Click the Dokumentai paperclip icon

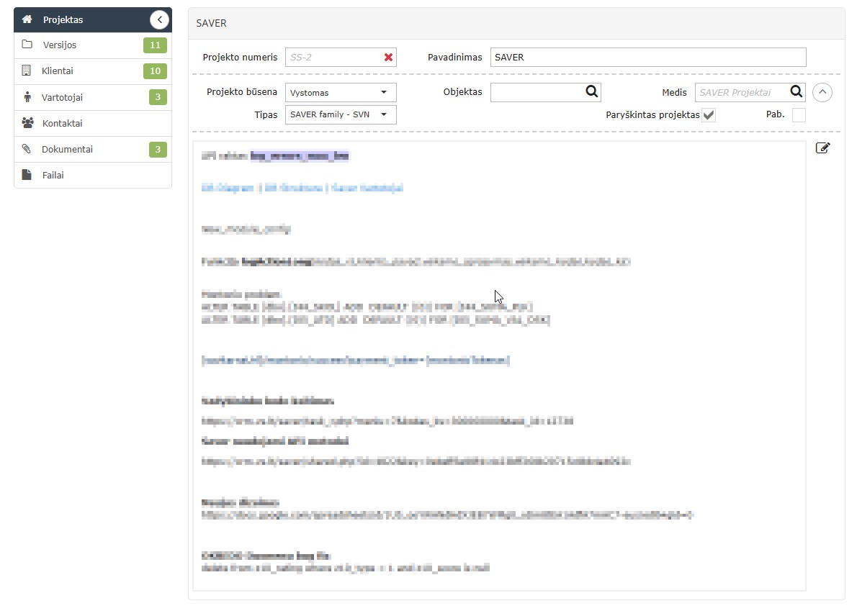(x=27, y=150)
